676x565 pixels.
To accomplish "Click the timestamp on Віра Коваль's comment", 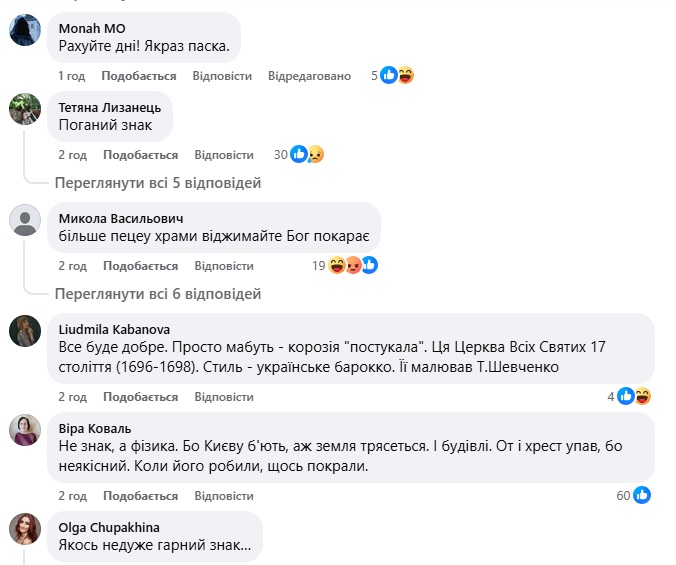I will click(x=72, y=496).
